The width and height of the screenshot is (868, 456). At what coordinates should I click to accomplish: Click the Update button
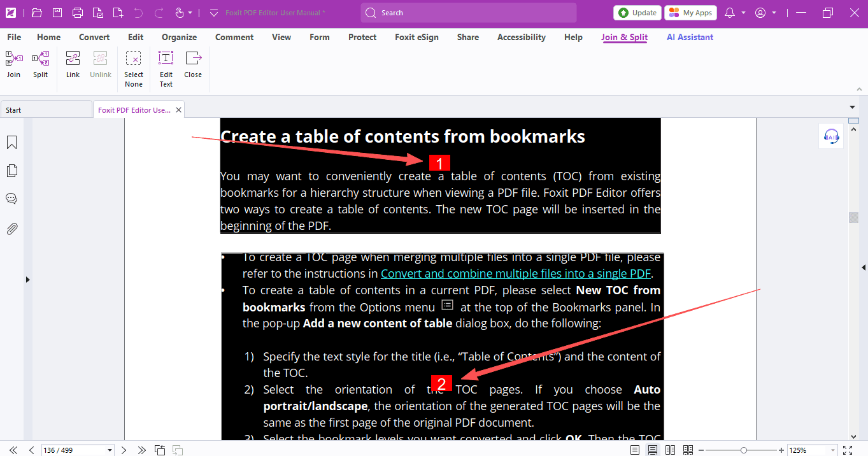coord(637,13)
